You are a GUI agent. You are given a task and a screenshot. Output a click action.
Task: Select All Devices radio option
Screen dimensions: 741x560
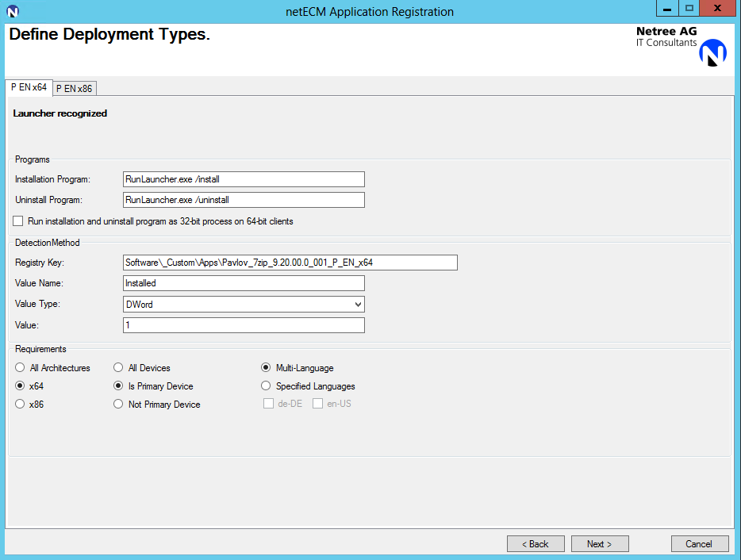coord(118,368)
